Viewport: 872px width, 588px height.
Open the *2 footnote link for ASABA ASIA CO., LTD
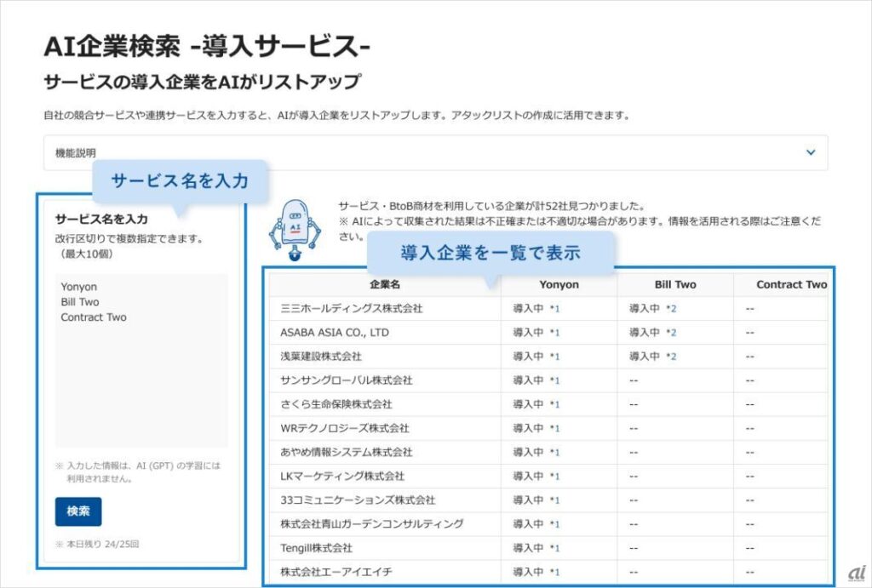(x=671, y=333)
